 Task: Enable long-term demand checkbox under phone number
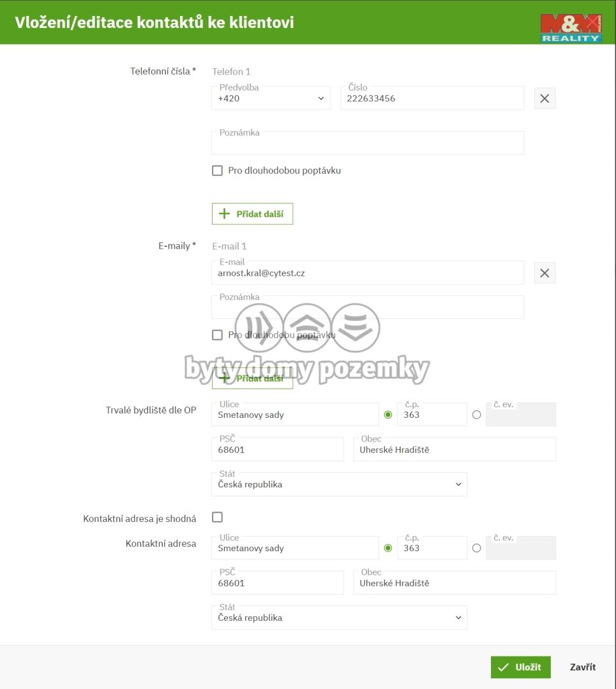tap(217, 171)
